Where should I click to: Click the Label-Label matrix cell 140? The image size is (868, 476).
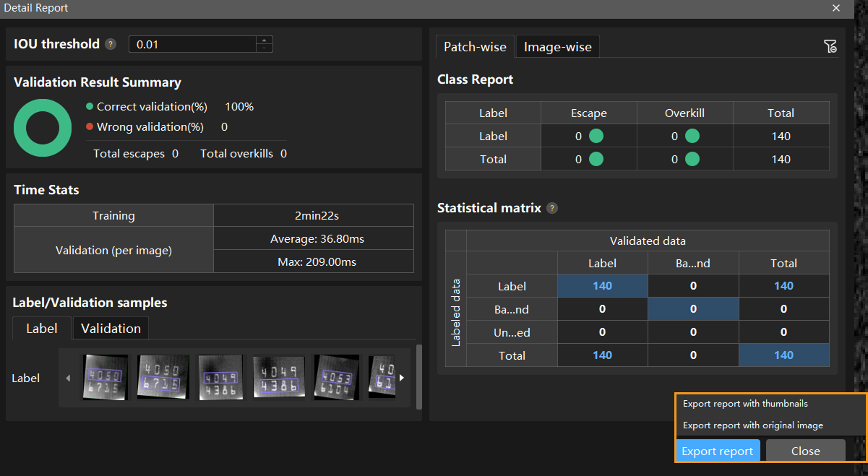(602, 286)
